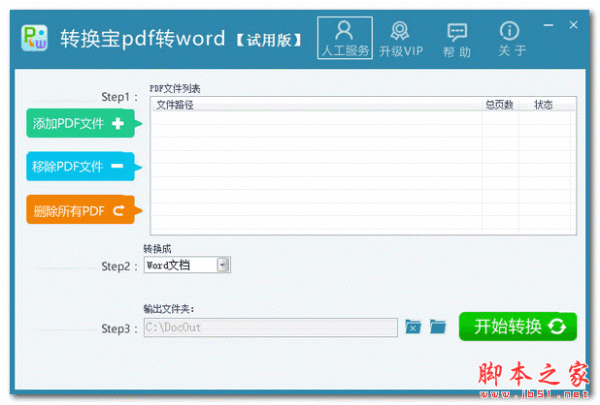Open the 关于 about icon
The width and height of the screenshot is (600, 405).
pos(512,39)
